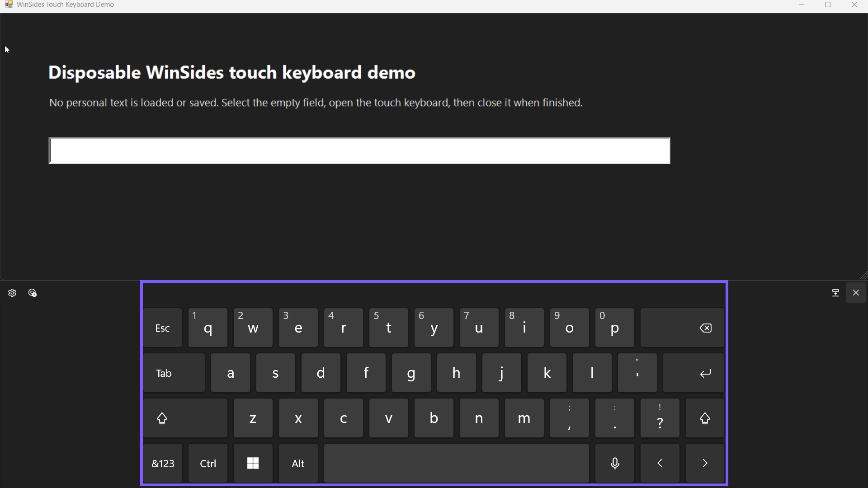Tap the j key
Image resolution: width=868 pixels, height=488 pixels.
pos(502,373)
